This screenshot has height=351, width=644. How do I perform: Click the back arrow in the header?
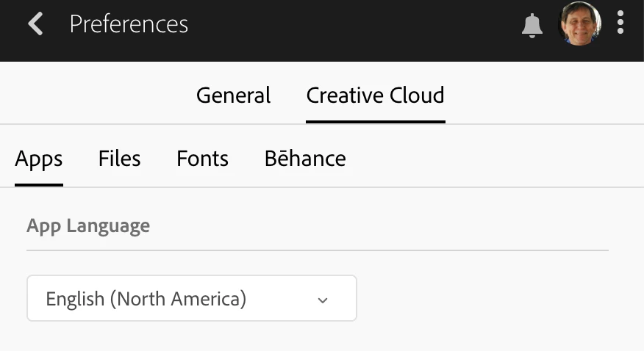tap(35, 23)
